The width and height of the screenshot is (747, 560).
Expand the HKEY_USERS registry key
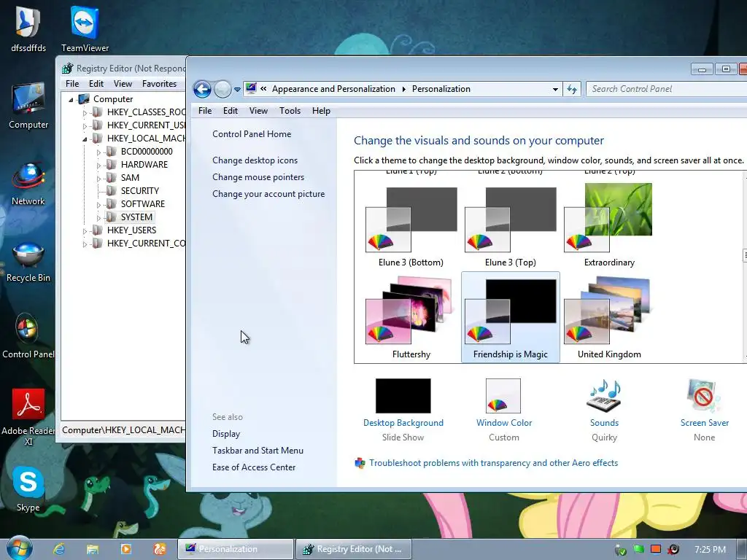point(85,231)
